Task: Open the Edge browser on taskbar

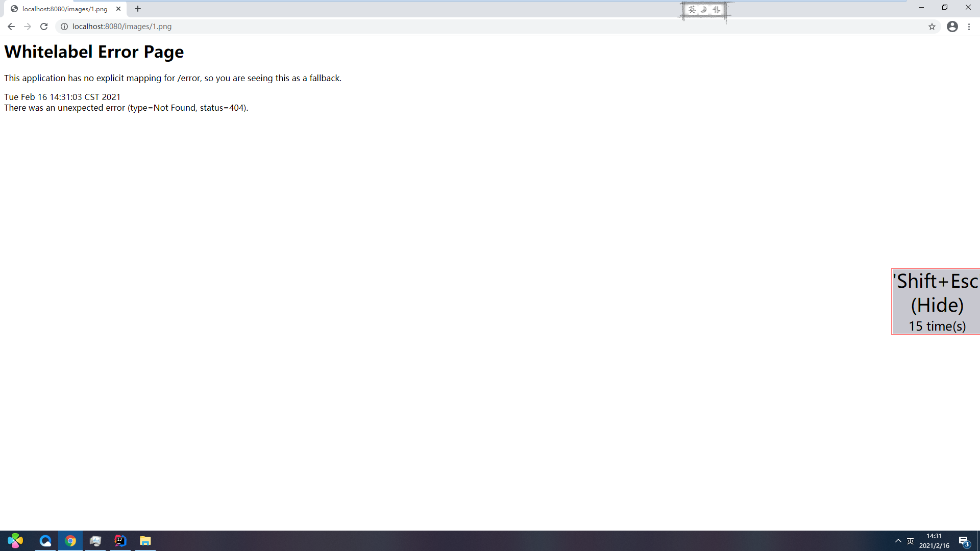Action: tap(45, 541)
